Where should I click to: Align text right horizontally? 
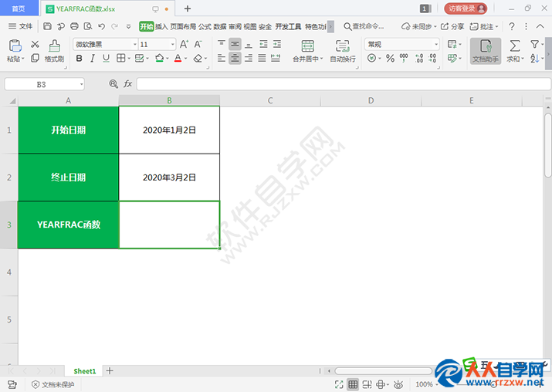249,58
